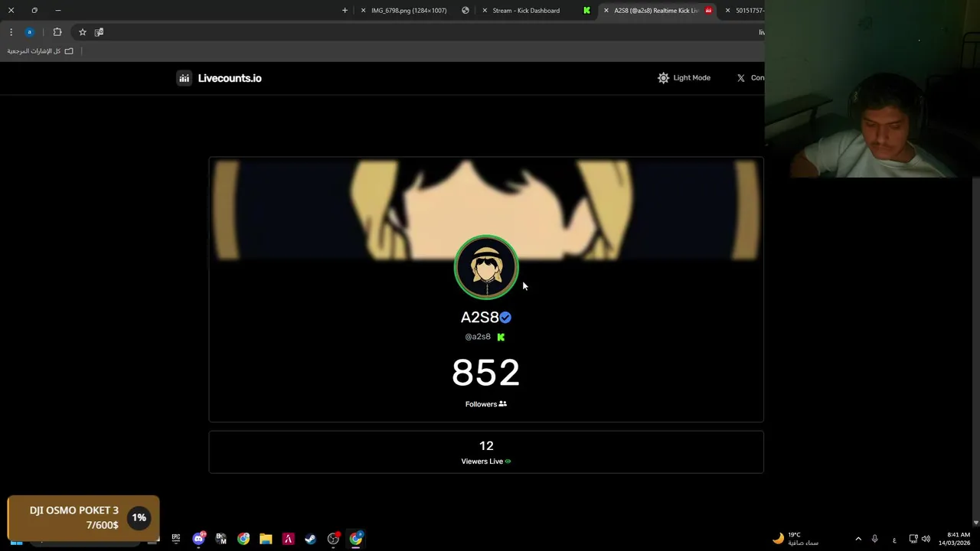The height and width of the screenshot is (551, 980).
Task: Open Steam from the taskbar
Action: pyautogui.click(x=310, y=539)
